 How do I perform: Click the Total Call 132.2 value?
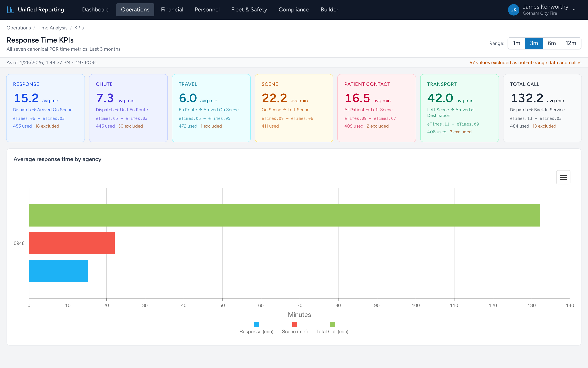(x=527, y=98)
